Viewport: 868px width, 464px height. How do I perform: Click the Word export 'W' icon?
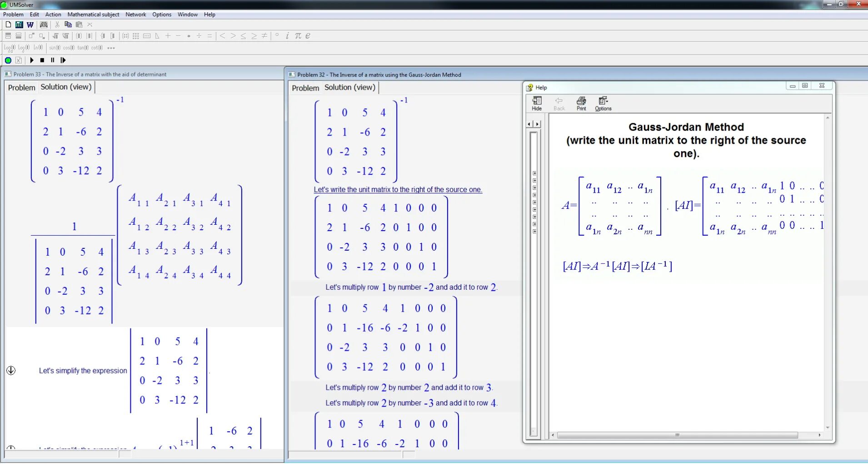click(x=30, y=25)
